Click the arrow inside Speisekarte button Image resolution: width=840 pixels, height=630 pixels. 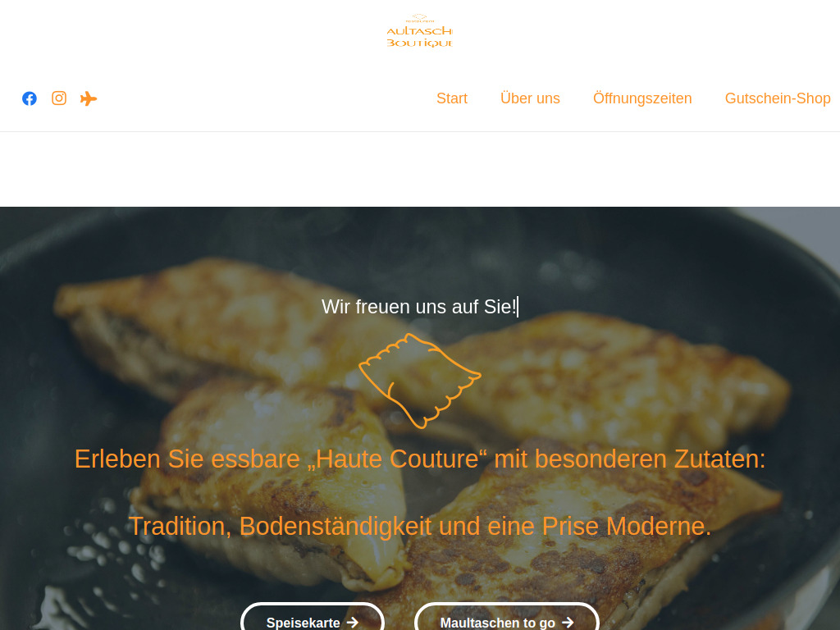(353, 623)
